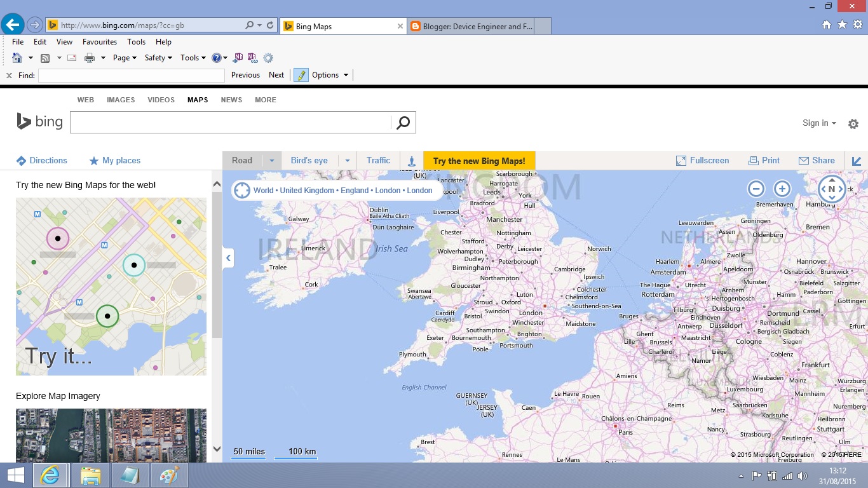The width and height of the screenshot is (868, 488).
Task: Open the Home button dropdown arrow
Action: pyautogui.click(x=31, y=58)
